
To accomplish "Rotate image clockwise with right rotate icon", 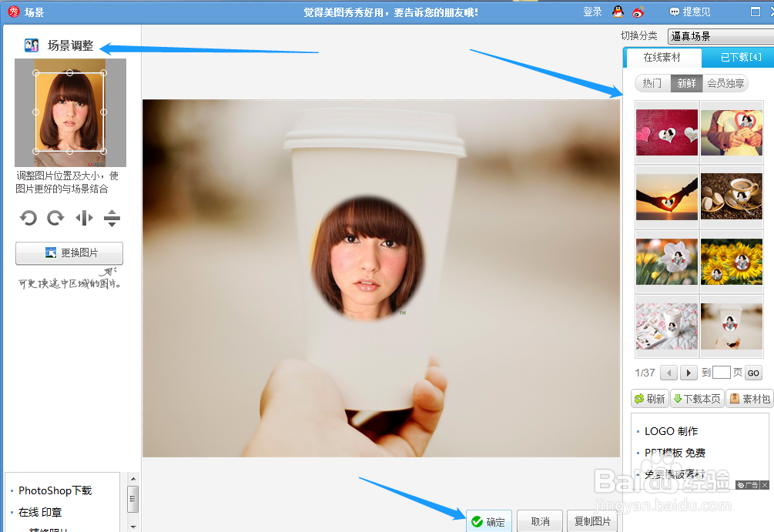I will pyautogui.click(x=55, y=218).
